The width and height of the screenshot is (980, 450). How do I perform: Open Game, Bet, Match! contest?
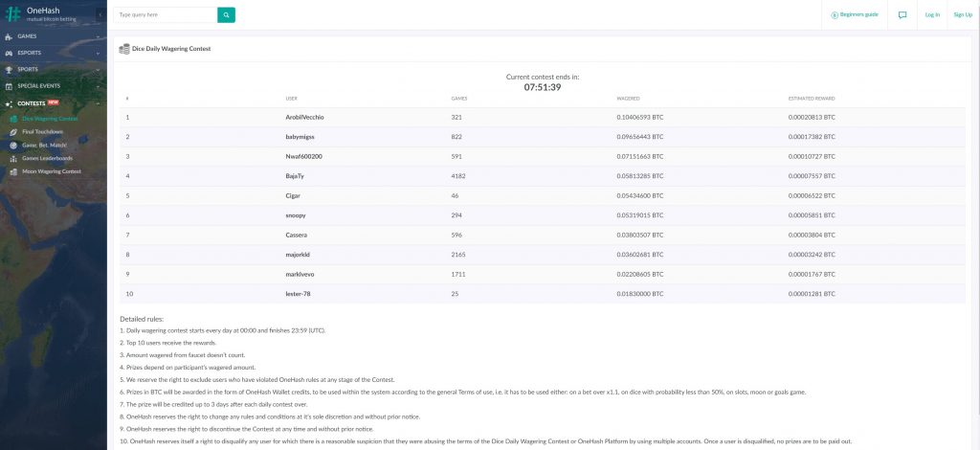[44, 145]
